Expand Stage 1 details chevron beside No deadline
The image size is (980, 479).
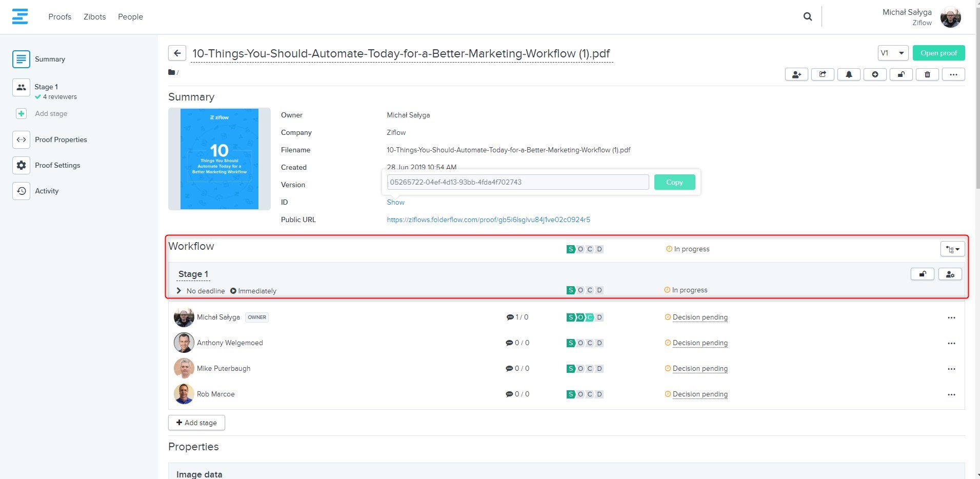click(179, 291)
